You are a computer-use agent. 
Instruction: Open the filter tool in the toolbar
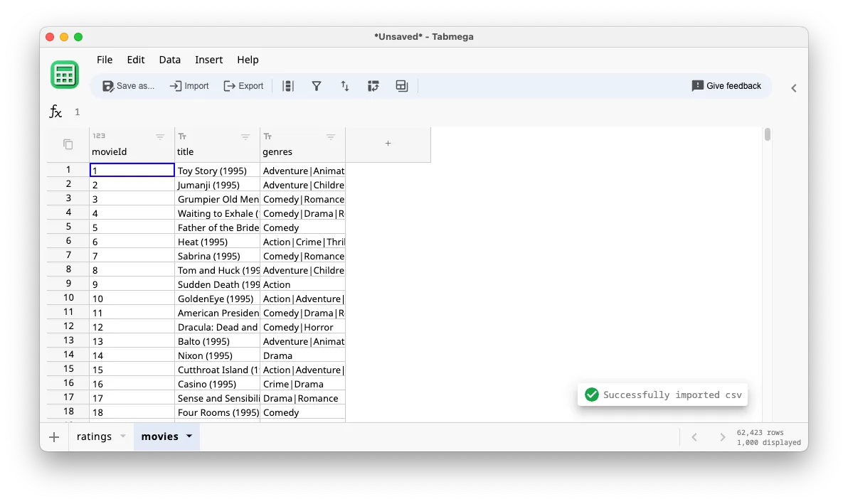point(317,85)
